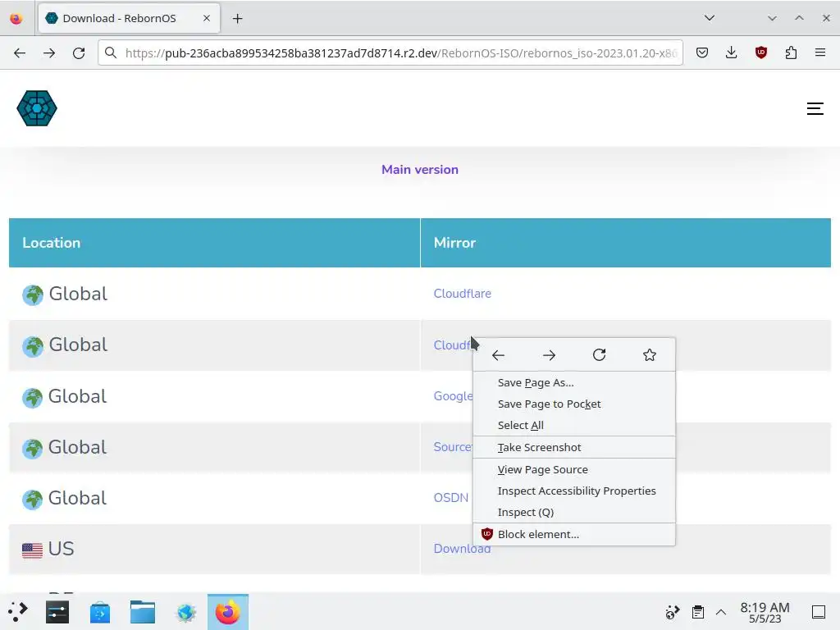Image resolution: width=840 pixels, height=630 pixels.
Task: Open System Settings from the taskbar
Action: [x=57, y=612]
